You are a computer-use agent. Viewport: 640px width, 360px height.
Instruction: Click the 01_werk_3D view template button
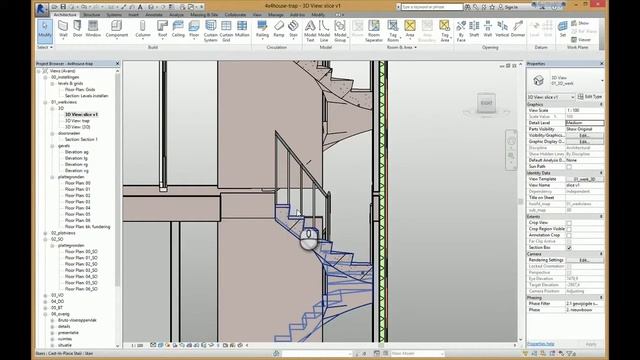584,179
